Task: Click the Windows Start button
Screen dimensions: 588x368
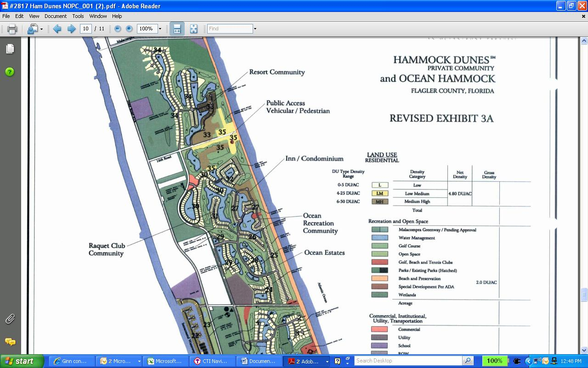Action: point(22,361)
